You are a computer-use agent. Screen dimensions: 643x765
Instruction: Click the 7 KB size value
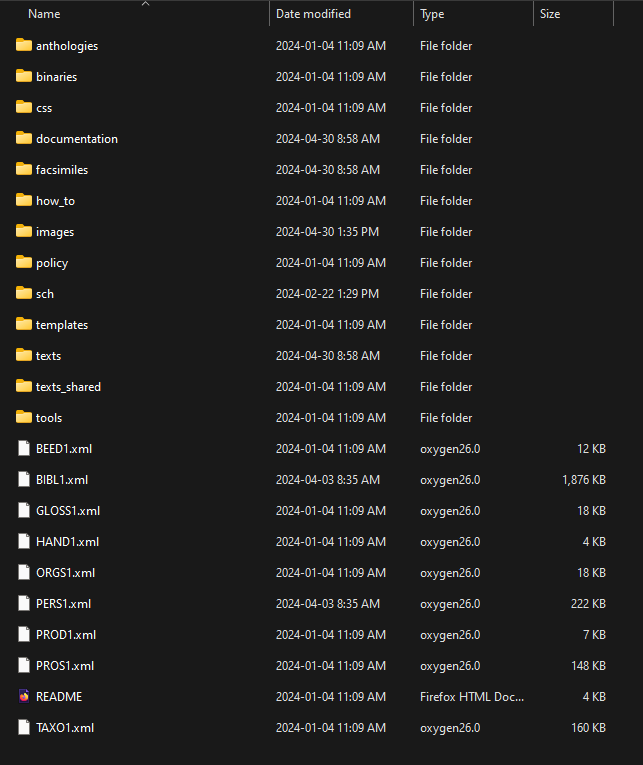[594, 634]
